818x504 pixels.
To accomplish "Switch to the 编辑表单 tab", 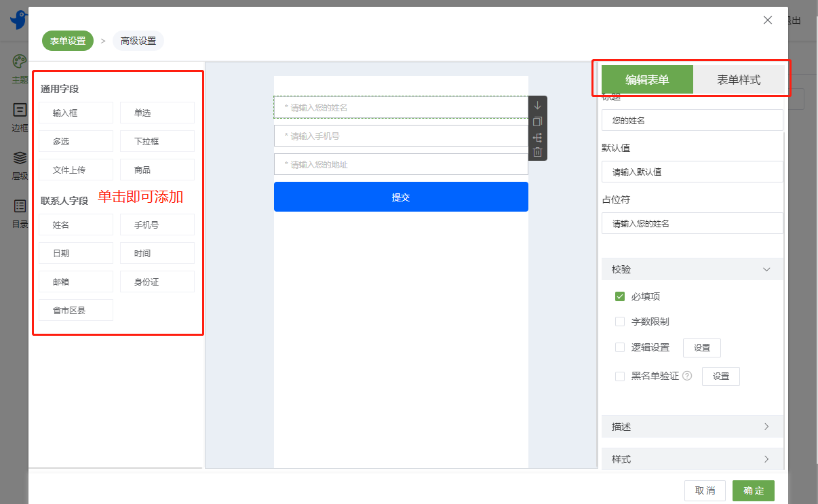I will 647,79.
